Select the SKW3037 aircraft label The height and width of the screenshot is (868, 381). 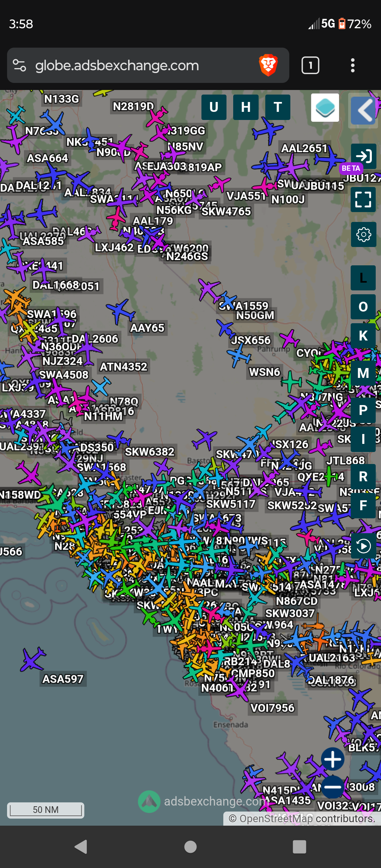pyautogui.click(x=290, y=613)
